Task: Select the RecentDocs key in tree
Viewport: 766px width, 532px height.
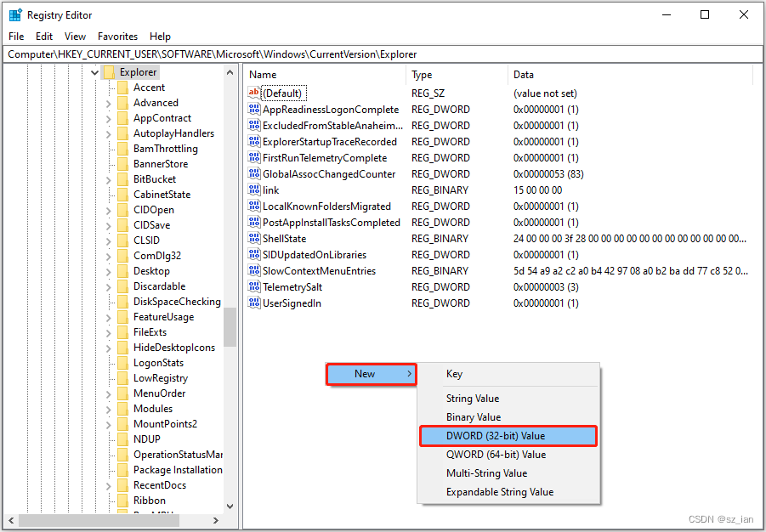Action: 160,485
